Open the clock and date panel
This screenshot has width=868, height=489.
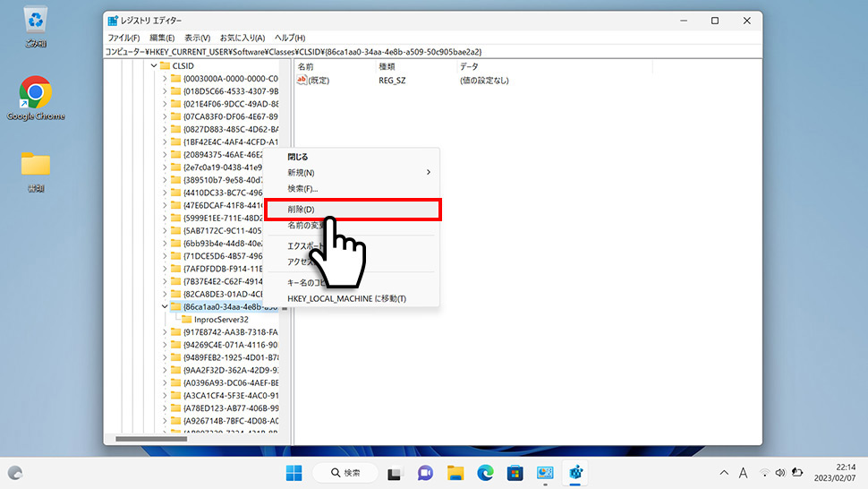tap(835, 472)
